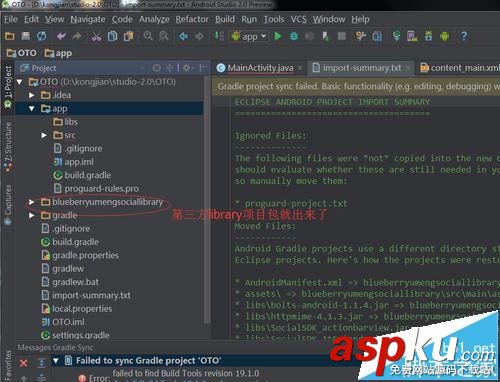Switch to the content_main.xml tab
500x382 pixels.
(x=459, y=68)
